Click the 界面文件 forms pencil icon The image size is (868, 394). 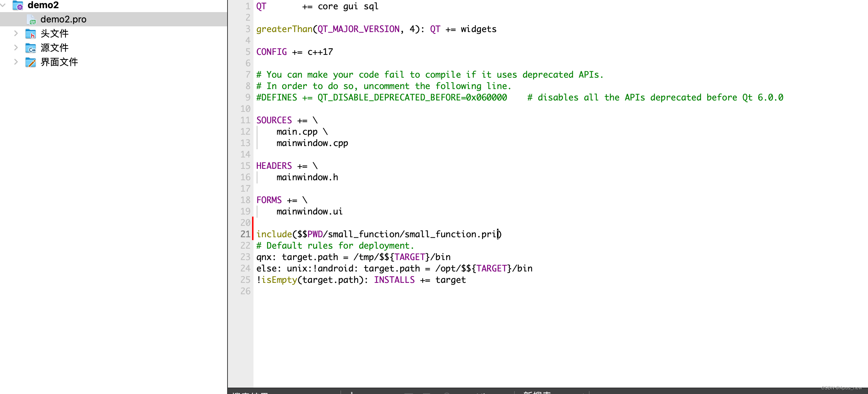pos(31,62)
